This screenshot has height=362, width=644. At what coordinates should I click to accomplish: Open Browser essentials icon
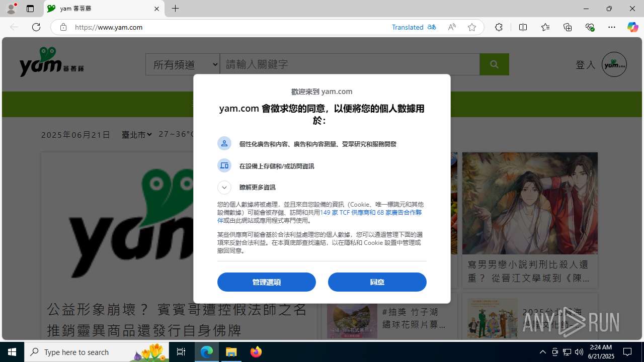pos(590,27)
